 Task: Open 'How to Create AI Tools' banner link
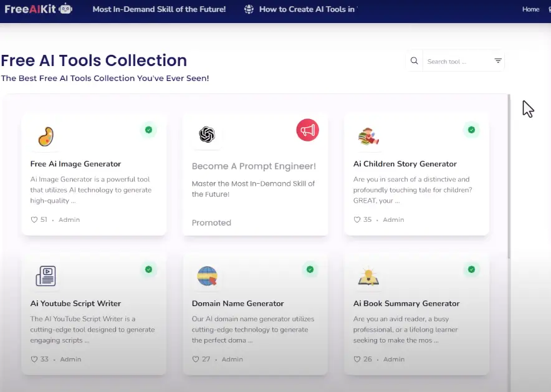[307, 9]
